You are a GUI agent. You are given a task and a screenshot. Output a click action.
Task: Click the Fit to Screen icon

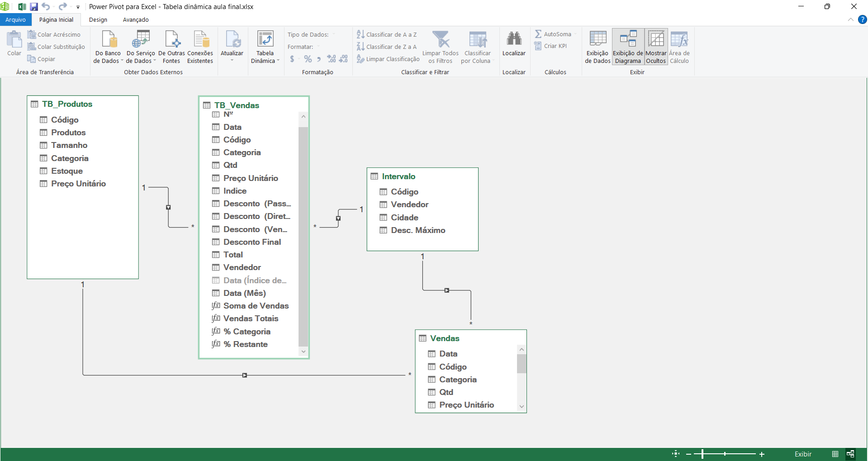[676, 454]
